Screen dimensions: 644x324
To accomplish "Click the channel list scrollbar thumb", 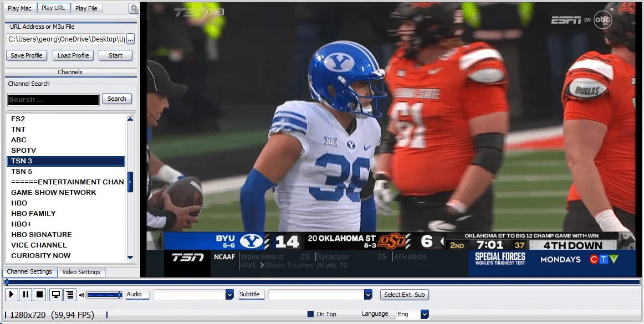I will click(x=130, y=182).
